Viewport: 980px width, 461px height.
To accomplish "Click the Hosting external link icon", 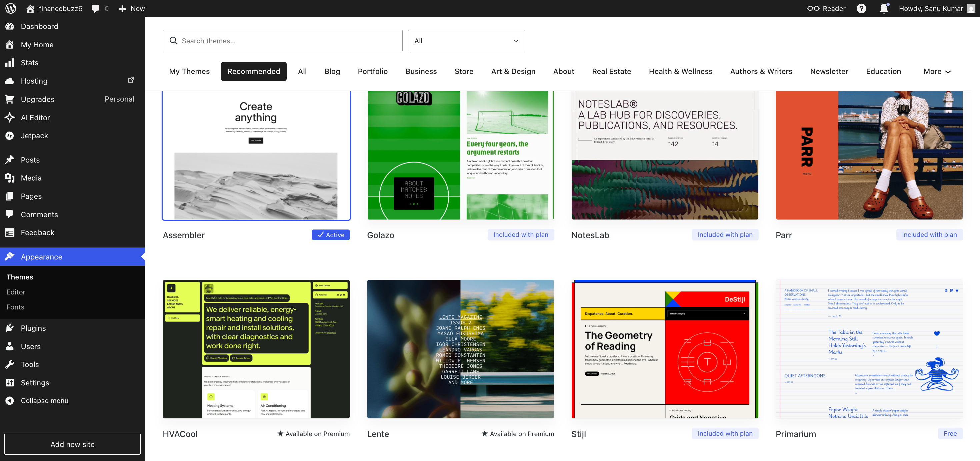I will 131,80.
